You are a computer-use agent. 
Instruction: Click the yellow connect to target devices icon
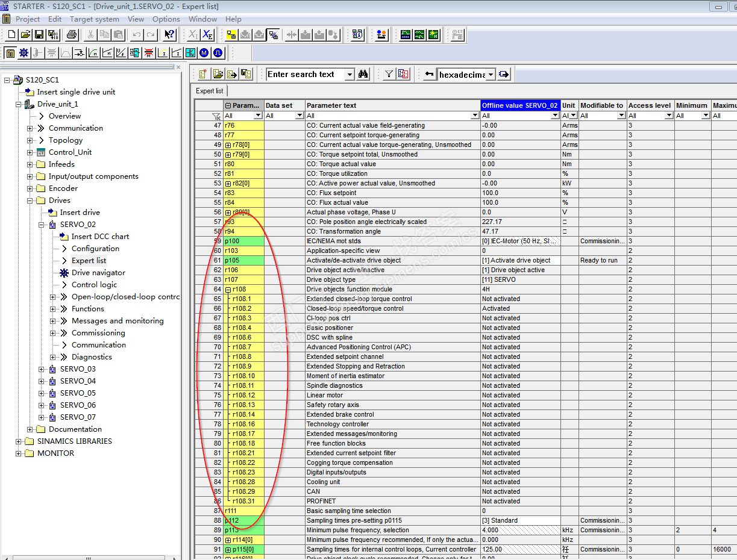tap(231, 35)
